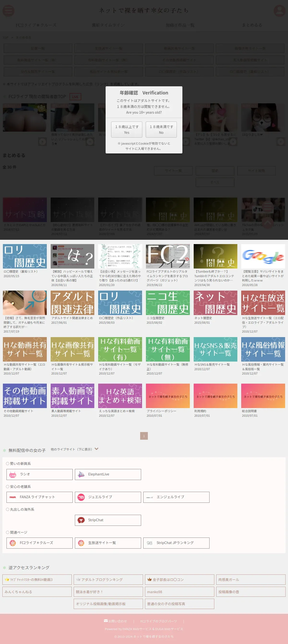Open the 素人動画等掲載サイト thumbnail
This screenshot has height=644, width=288.
coord(72,396)
